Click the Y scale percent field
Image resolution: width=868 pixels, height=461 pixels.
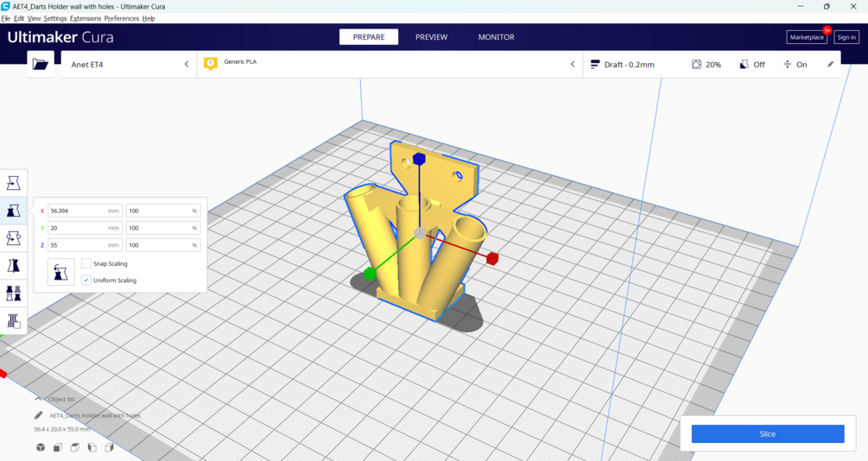tap(162, 227)
